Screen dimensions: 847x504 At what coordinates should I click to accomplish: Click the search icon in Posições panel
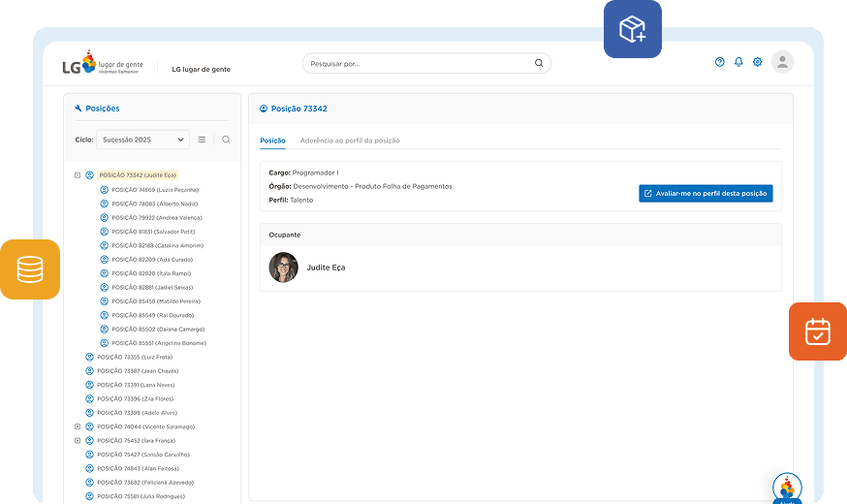(226, 140)
